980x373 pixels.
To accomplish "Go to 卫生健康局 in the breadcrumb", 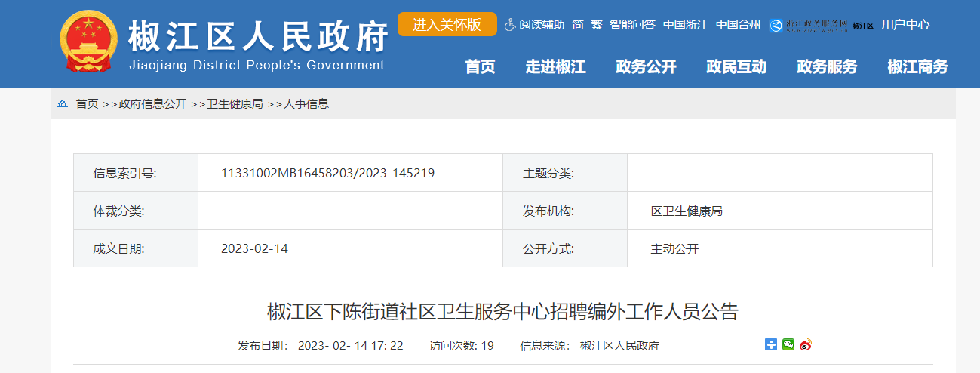I will (x=235, y=104).
